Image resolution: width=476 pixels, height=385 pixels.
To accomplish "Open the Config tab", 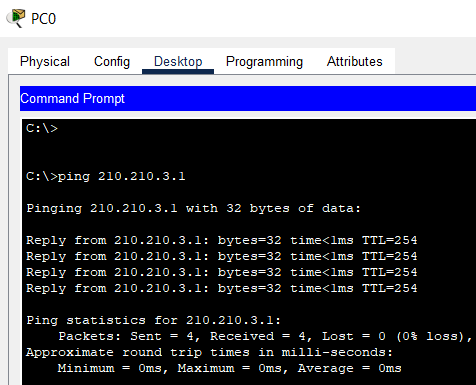I will pyautogui.click(x=112, y=62).
